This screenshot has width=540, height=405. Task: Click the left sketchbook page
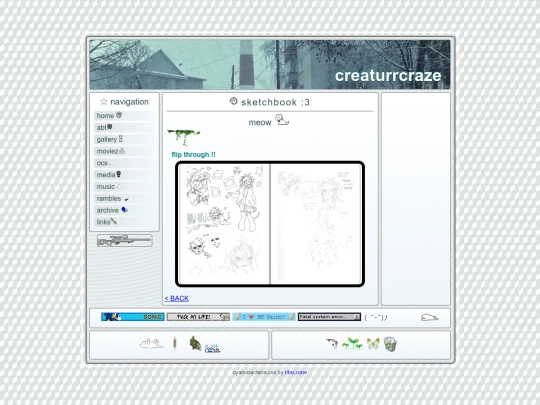[224, 224]
